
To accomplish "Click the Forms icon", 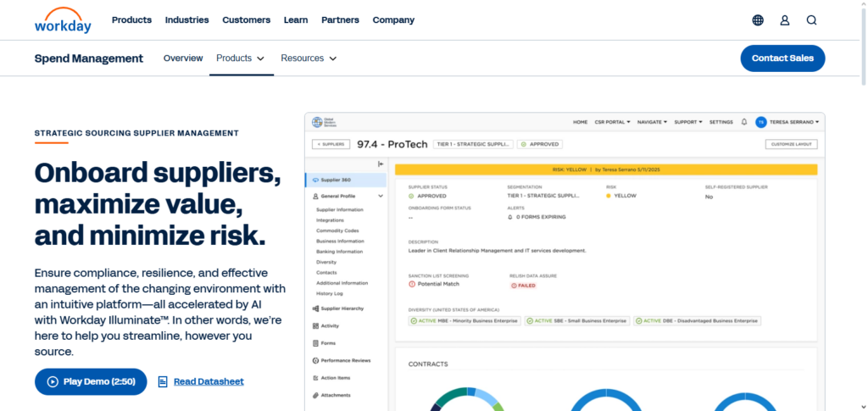I will (x=315, y=343).
